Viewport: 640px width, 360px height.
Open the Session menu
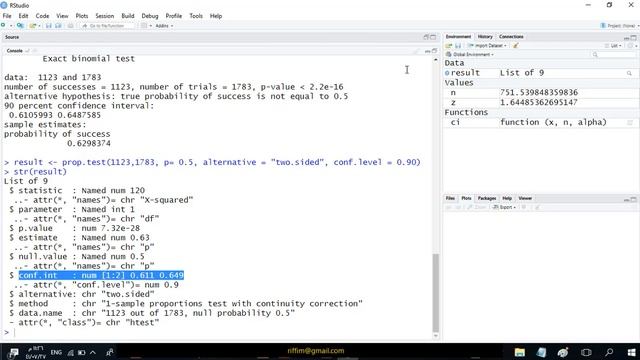(104, 16)
